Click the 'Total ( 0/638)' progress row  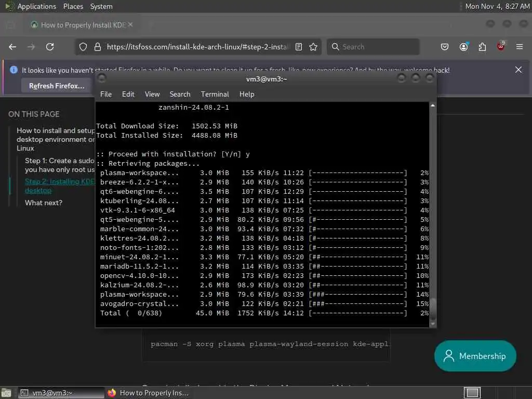264,313
